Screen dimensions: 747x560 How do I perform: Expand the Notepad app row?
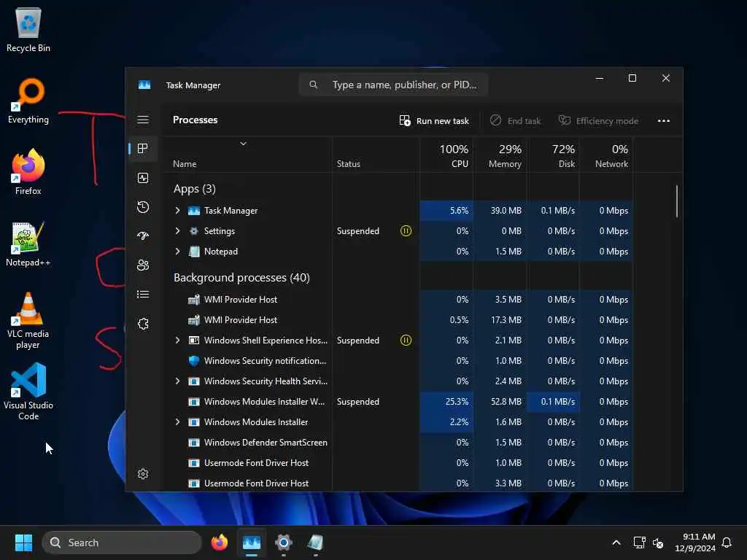(178, 252)
